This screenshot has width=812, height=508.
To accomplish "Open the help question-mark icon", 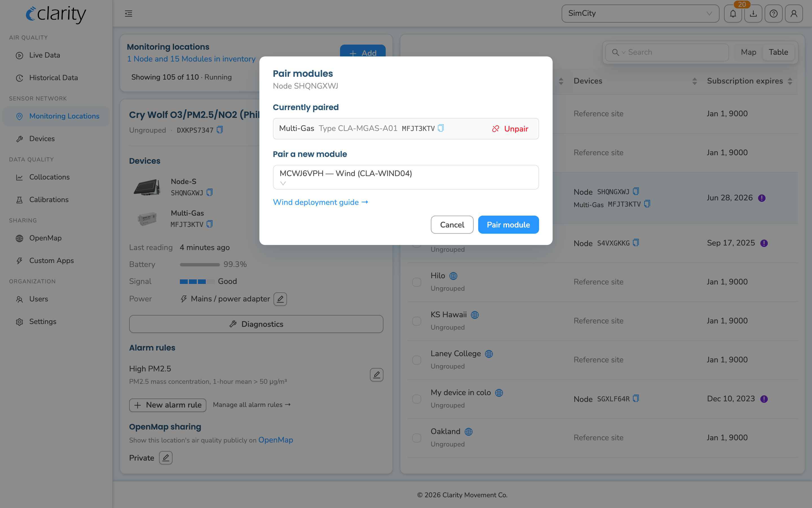I will click(773, 14).
